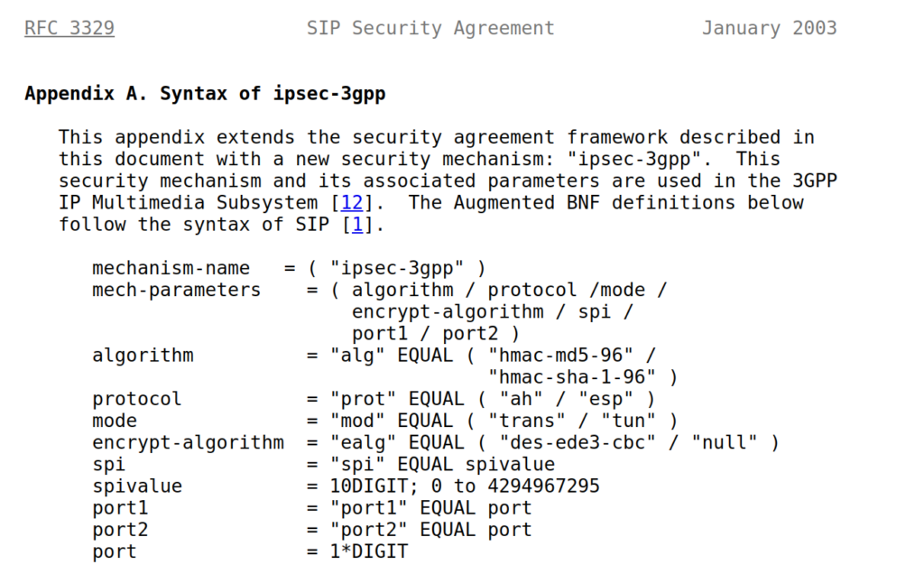
Task: Click the mechanism-name rule name
Action: tap(171, 268)
